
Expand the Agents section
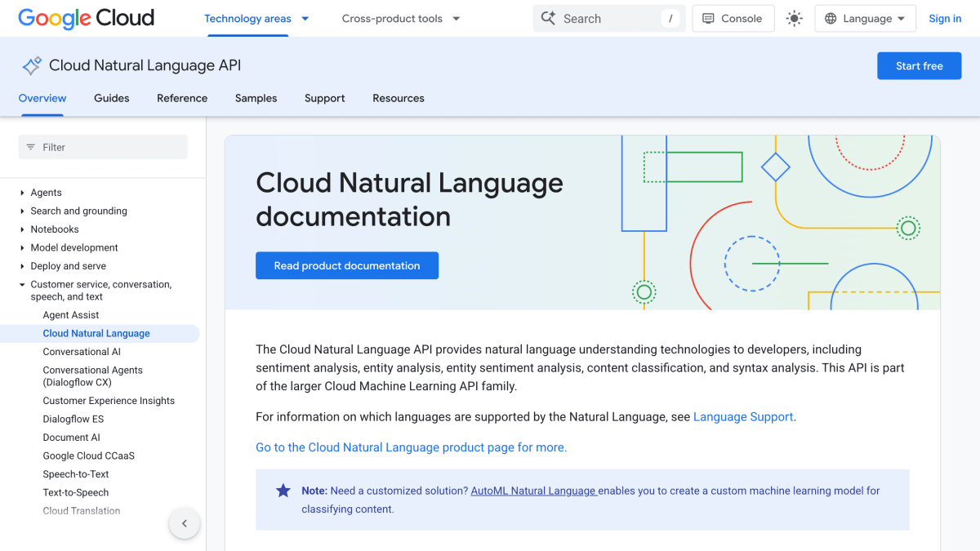point(22,193)
